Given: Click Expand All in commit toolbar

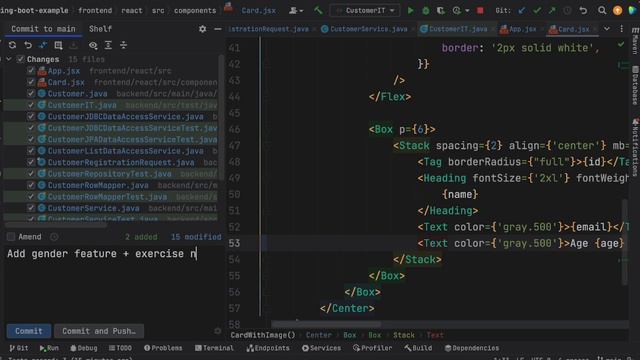Looking at the screenshot, I should [108, 45].
